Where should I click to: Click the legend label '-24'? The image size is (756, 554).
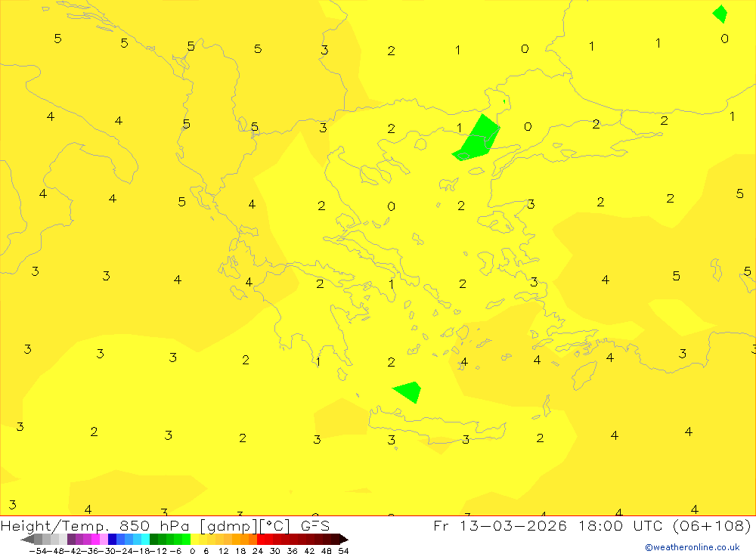point(125,551)
